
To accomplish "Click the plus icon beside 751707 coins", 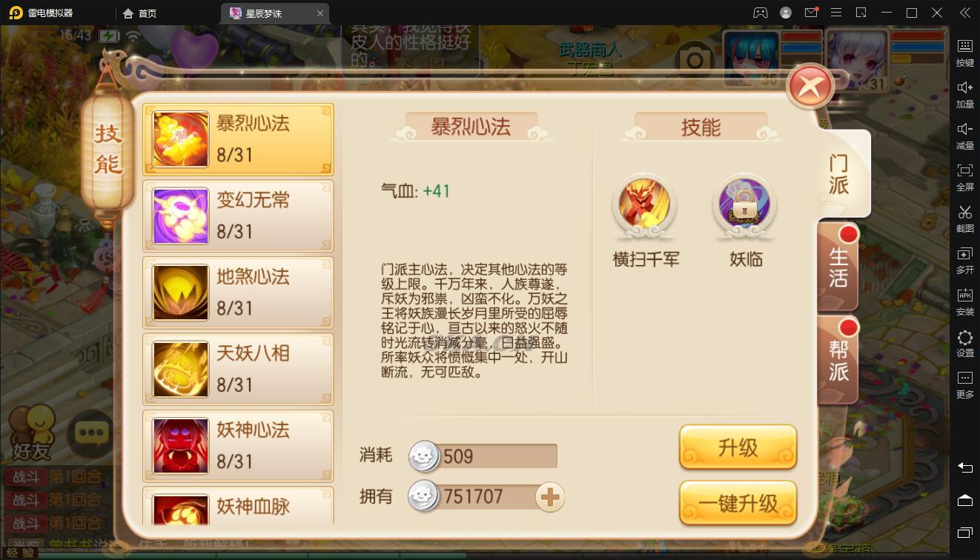I will click(x=549, y=497).
